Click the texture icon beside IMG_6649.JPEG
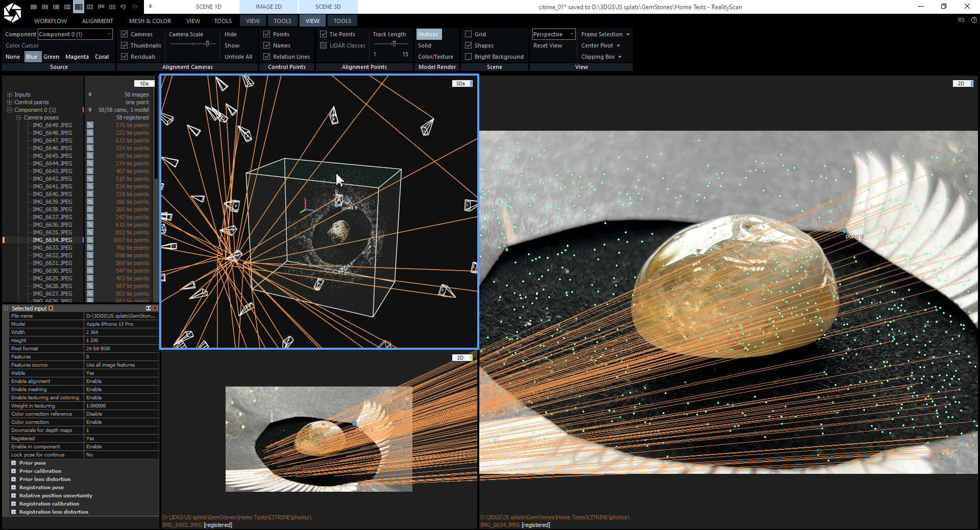980x530 pixels. pyautogui.click(x=90, y=125)
